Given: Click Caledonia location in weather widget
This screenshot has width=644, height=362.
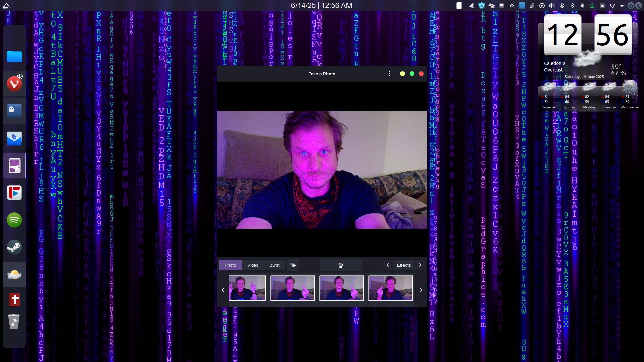Looking at the screenshot, I should coord(554,63).
